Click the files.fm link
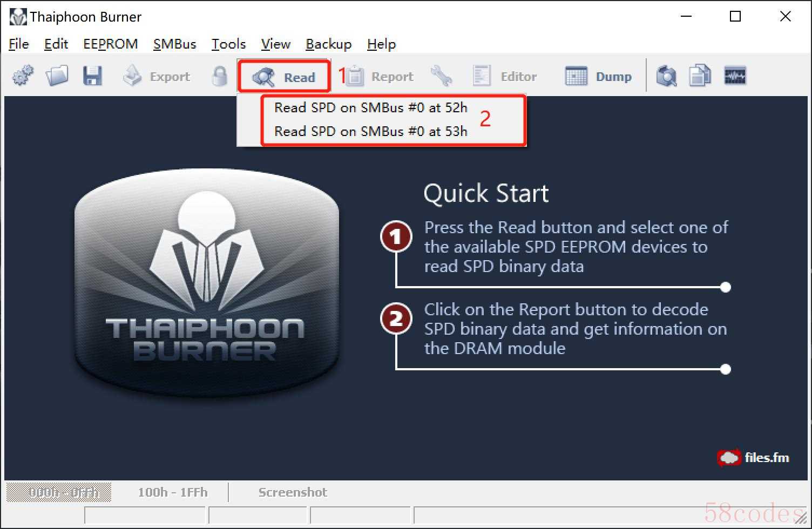The height and width of the screenshot is (529, 812). pos(753,458)
